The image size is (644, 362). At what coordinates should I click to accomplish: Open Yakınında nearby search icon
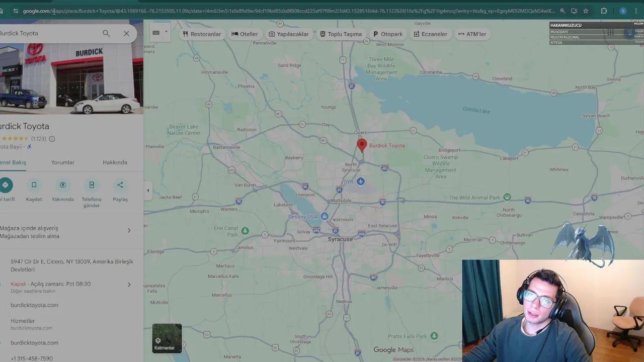click(x=63, y=185)
